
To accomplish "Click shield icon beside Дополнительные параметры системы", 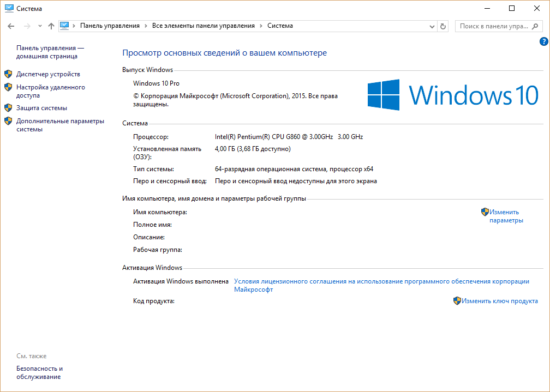I will (8, 121).
